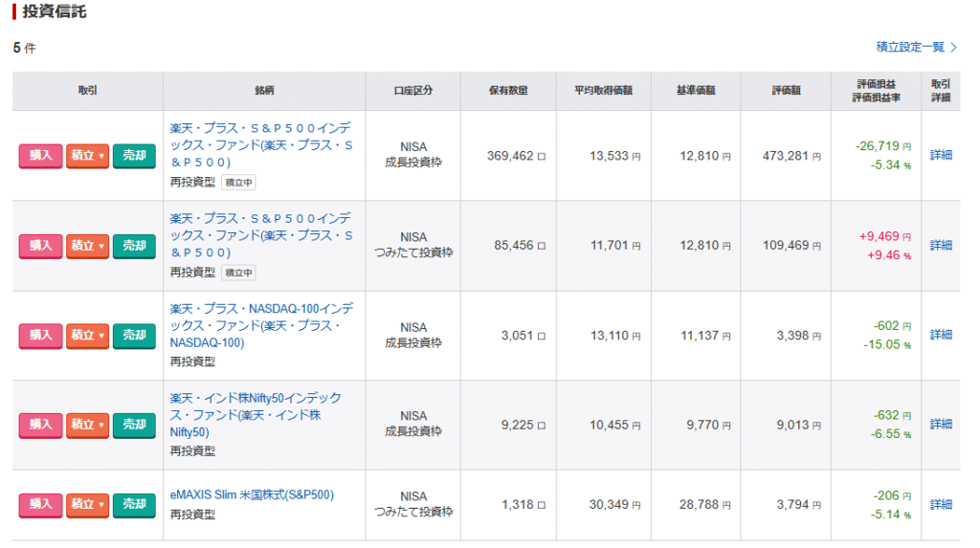
Task: Select the -6.55 % rate value
Action: 891,434
